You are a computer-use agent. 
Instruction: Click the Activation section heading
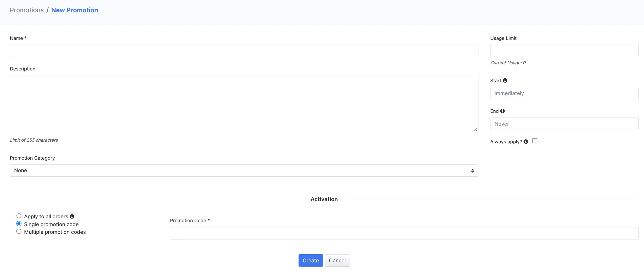pos(324,199)
